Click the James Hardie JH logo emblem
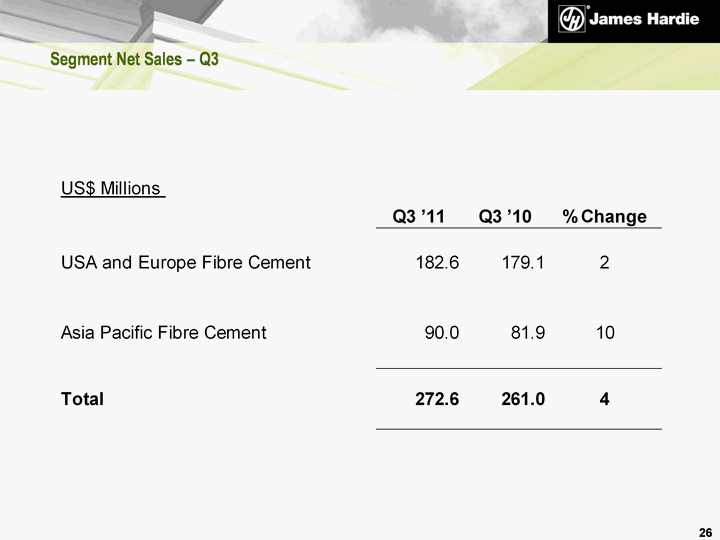 571,20
